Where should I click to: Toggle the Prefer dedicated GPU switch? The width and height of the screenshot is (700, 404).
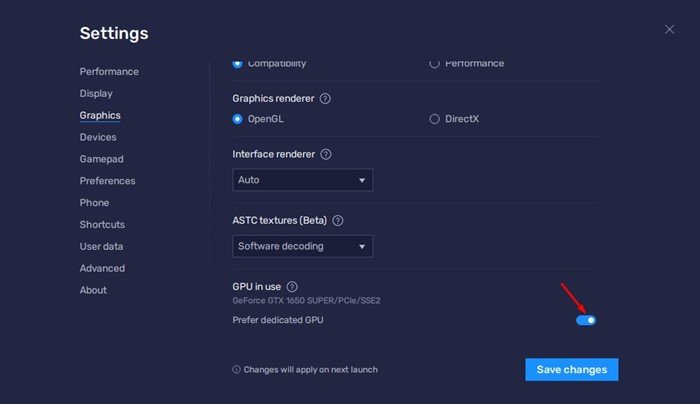(x=586, y=320)
